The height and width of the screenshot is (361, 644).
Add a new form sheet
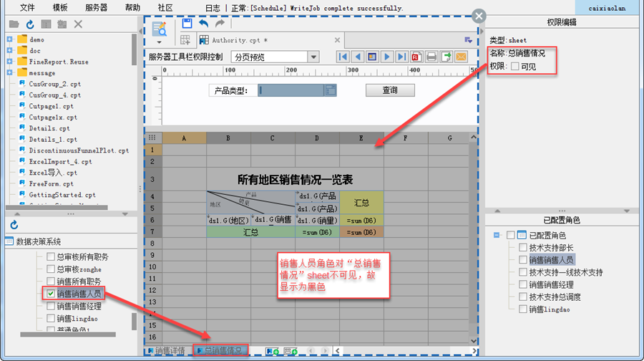[291, 351]
